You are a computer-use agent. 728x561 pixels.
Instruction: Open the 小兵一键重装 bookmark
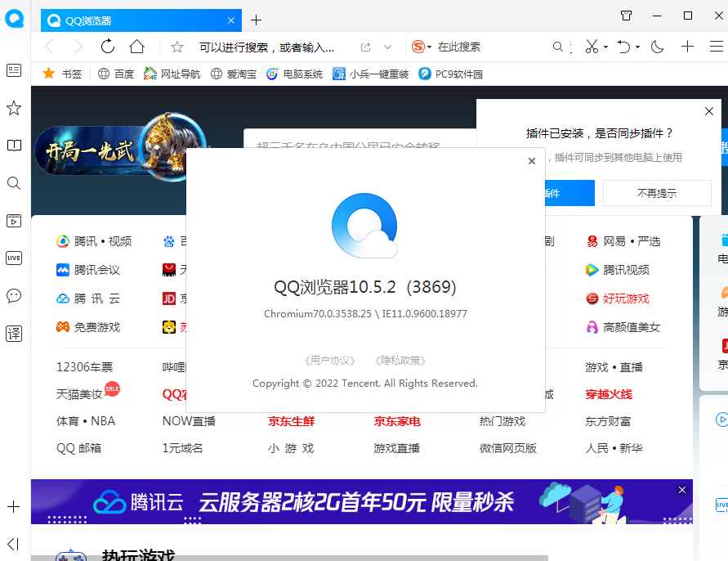pyautogui.click(x=370, y=74)
